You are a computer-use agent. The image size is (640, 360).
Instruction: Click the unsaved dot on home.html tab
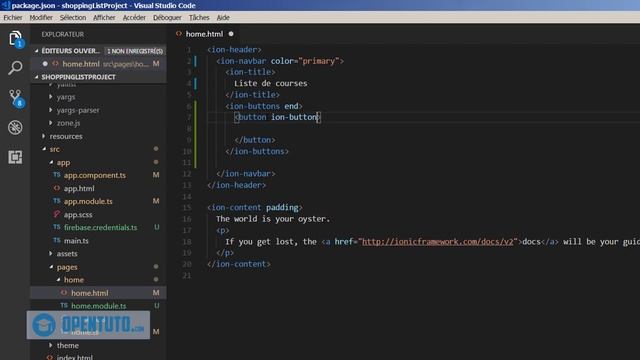[x=231, y=34]
